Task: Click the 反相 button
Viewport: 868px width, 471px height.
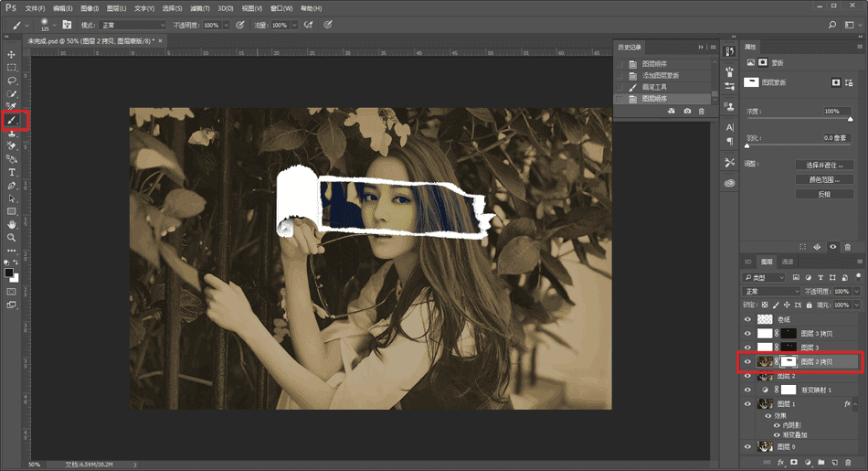Action: 824,194
